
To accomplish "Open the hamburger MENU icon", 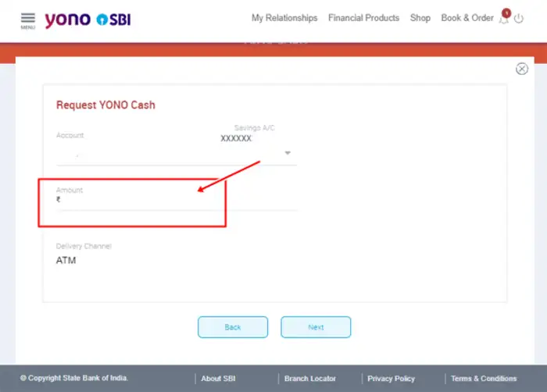I will coord(28,19).
